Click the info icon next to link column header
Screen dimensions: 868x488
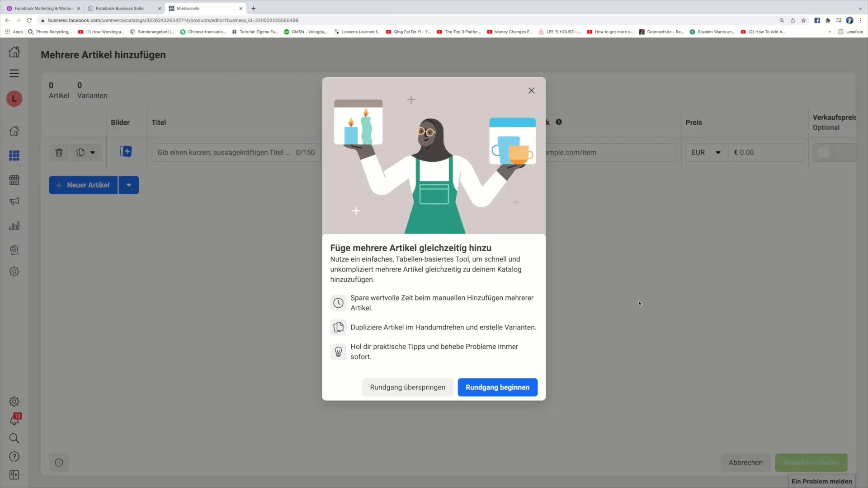pos(559,122)
